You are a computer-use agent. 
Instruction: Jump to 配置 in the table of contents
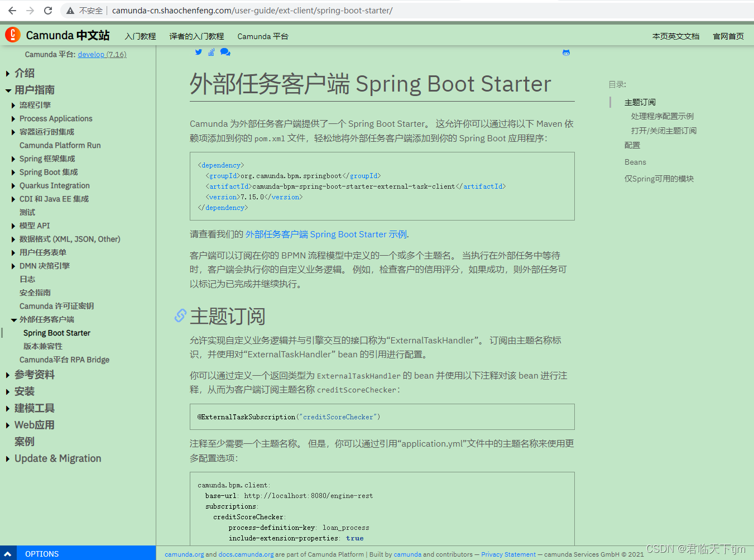632,145
